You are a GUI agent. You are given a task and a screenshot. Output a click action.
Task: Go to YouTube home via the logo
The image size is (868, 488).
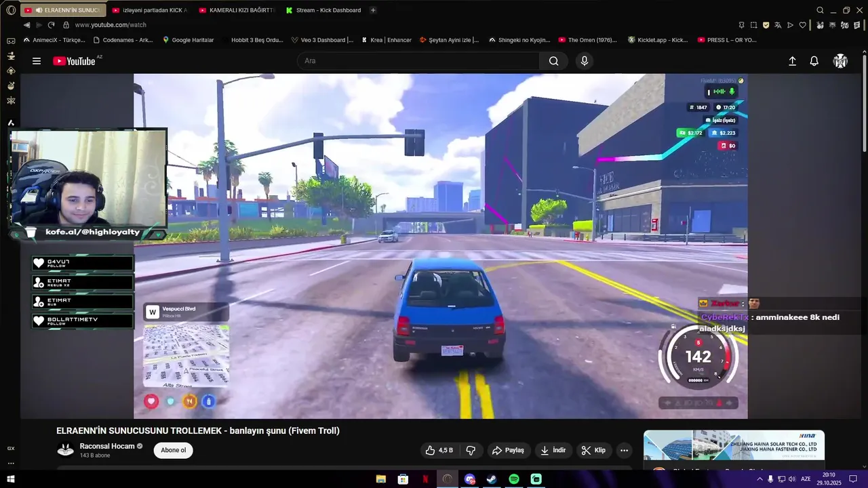point(75,61)
